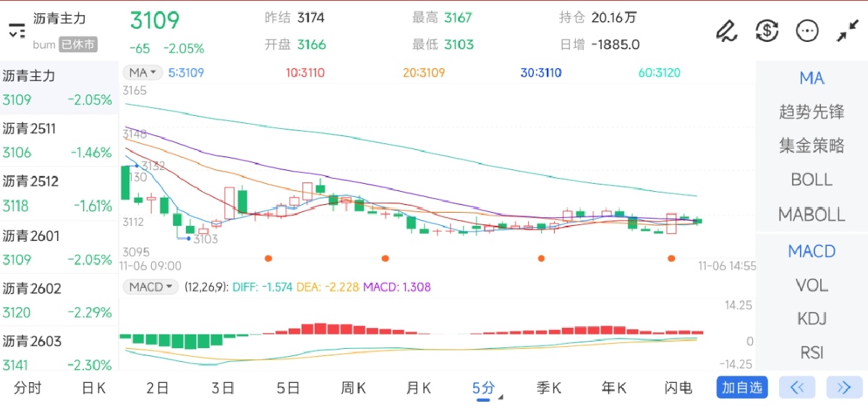Switch to the 2日 tab

click(158, 388)
